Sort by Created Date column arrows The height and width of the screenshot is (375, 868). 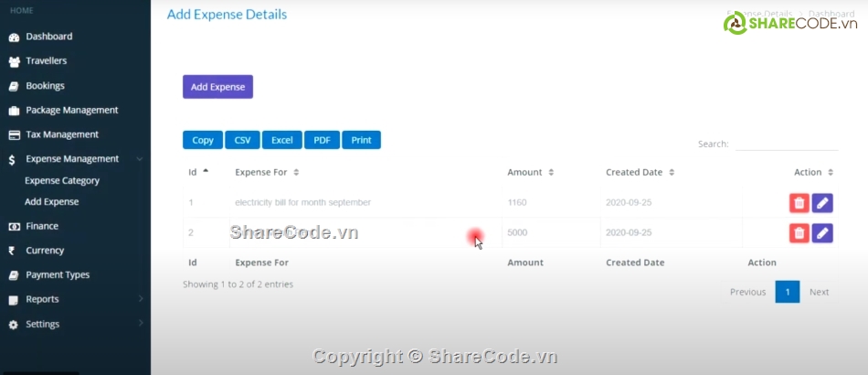pos(672,172)
